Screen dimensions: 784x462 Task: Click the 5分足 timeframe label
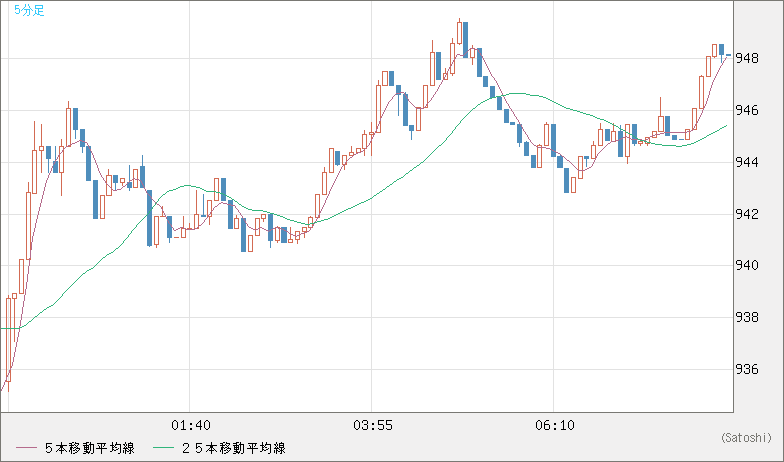pos(29,10)
